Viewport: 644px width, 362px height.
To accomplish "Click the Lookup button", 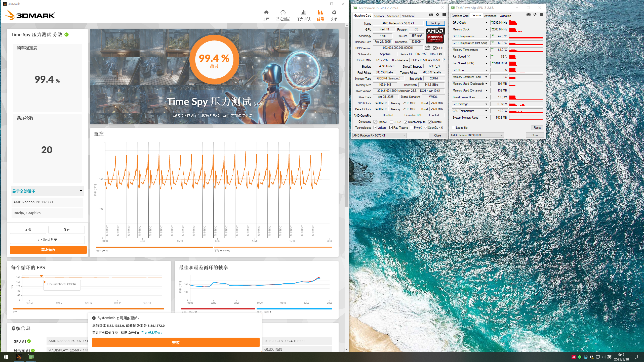I will (435, 23).
